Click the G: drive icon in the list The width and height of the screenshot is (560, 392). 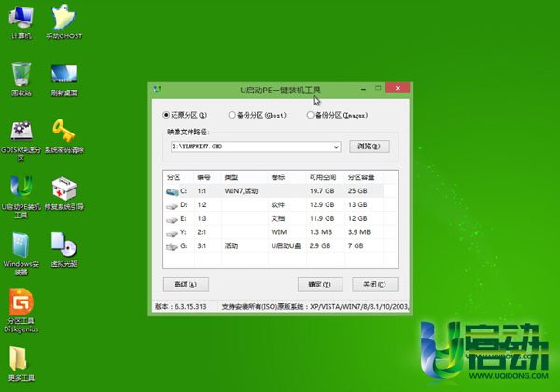pos(172,246)
